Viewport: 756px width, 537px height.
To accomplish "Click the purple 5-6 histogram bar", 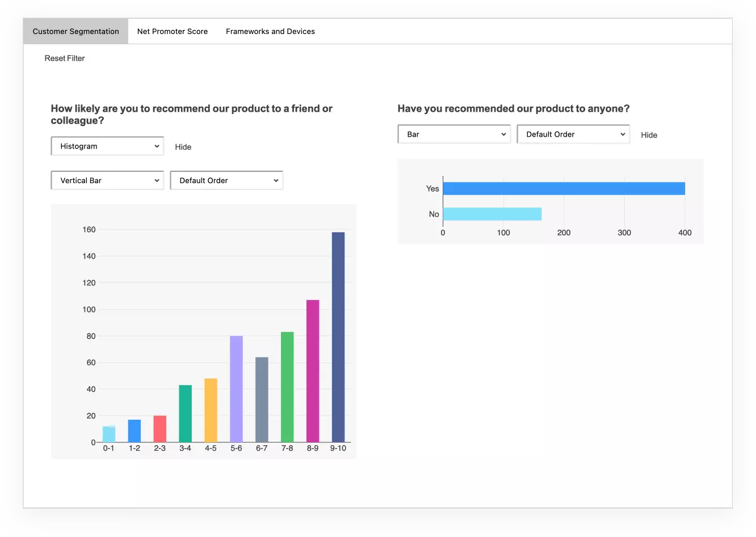I will tap(236, 388).
